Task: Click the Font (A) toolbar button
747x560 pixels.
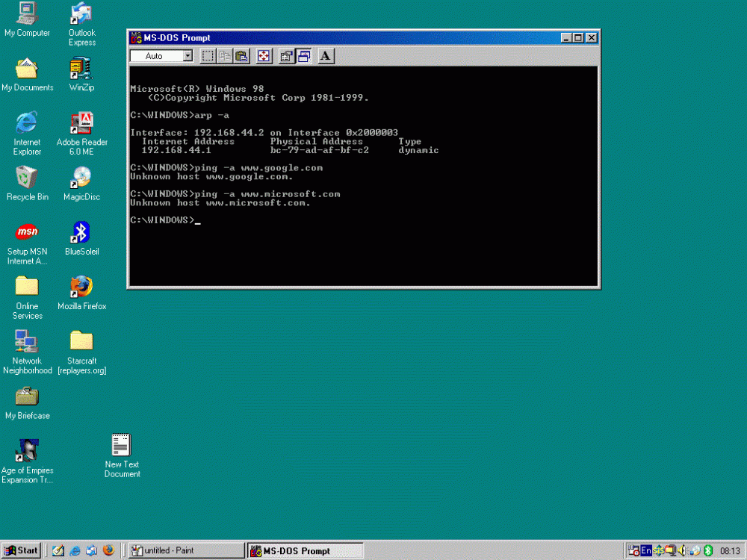Action: point(326,56)
